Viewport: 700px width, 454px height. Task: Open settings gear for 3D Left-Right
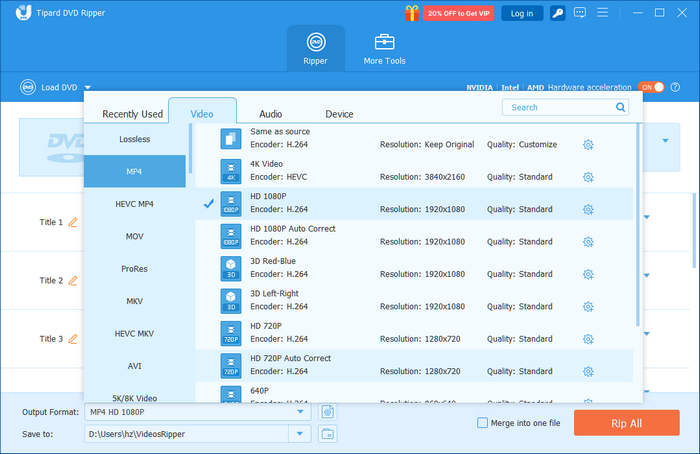588,307
